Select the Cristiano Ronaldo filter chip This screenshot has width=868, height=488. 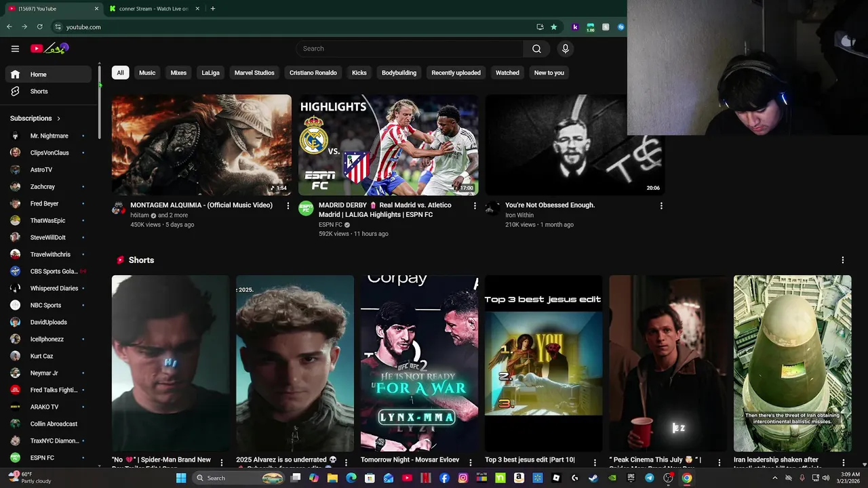pyautogui.click(x=313, y=73)
